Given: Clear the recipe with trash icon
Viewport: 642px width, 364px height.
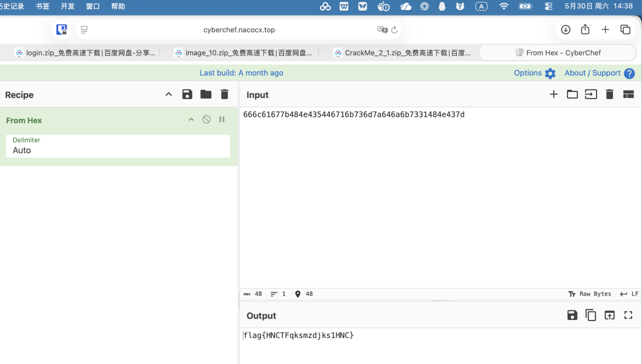Looking at the screenshot, I should pos(224,94).
